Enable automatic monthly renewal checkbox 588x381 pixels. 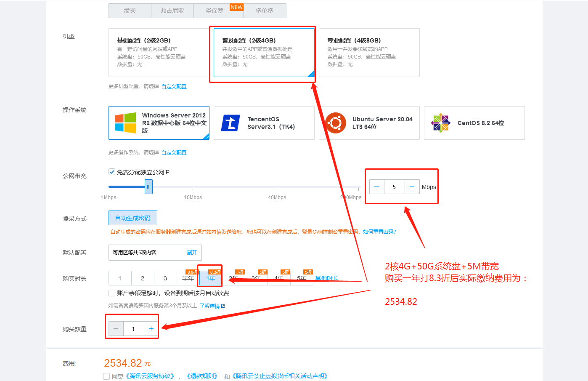111,293
